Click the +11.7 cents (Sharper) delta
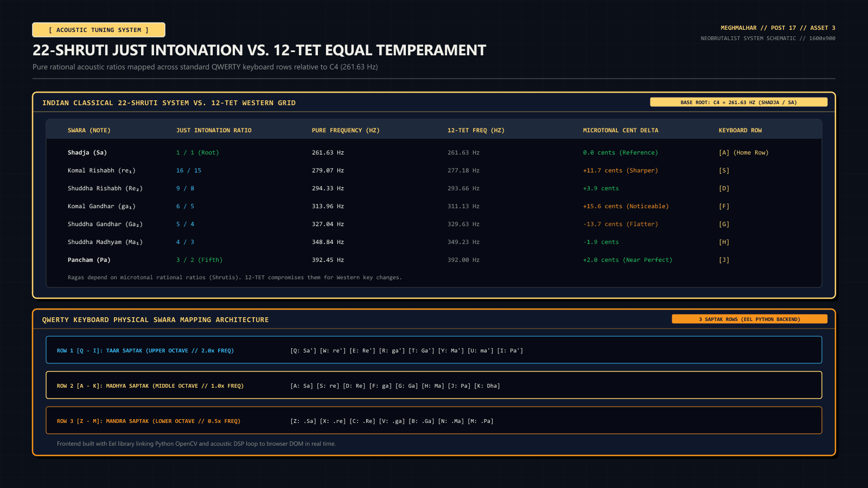868x488 pixels. (x=621, y=170)
